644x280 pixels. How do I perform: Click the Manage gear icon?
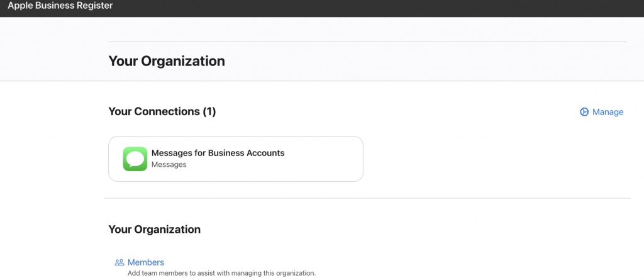(x=584, y=112)
